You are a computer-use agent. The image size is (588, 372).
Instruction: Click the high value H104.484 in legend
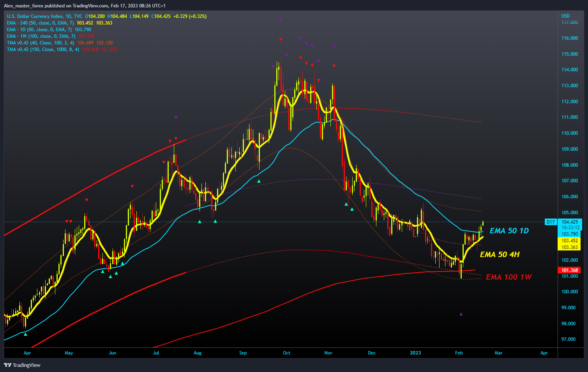click(117, 16)
